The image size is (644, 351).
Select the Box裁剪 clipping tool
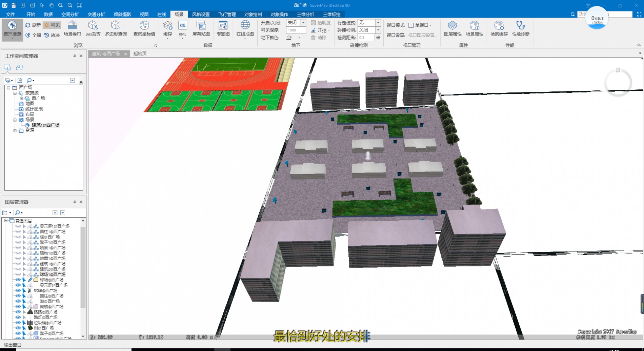[x=93, y=29]
